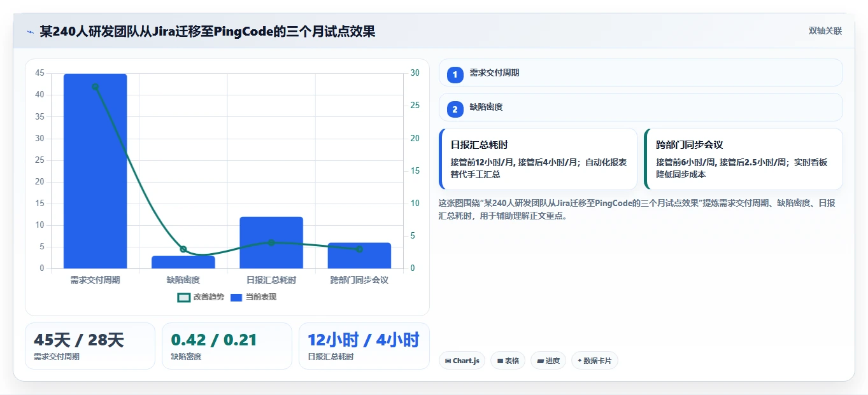Viewport: 868px width, 395px height.
Task: Click the description paragraph starting 这张图围绕
Action: click(x=637, y=209)
